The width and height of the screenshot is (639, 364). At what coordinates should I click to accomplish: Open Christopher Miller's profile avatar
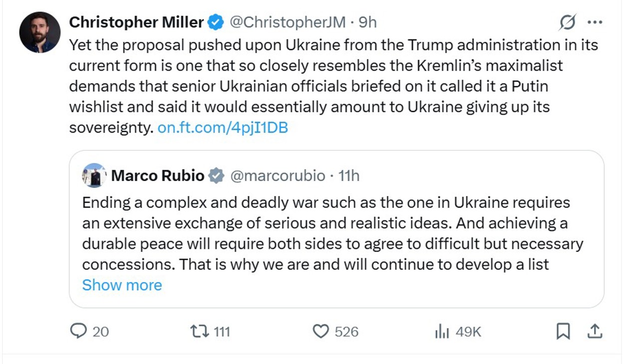point(40,32)
